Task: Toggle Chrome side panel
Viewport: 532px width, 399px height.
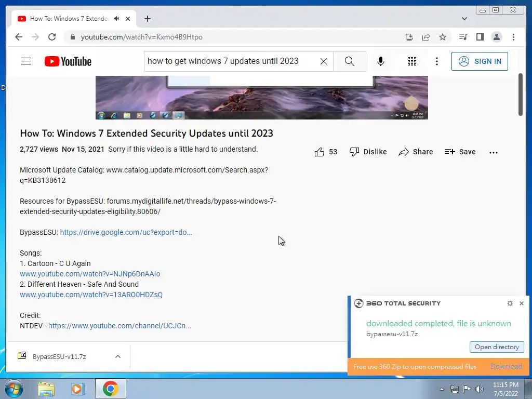Action: click(x=480, y=37)
